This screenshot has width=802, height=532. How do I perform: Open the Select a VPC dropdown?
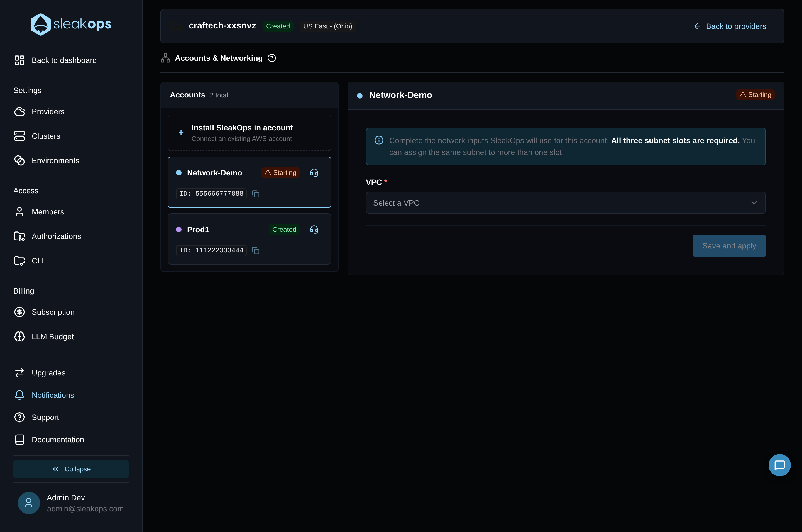565,203
